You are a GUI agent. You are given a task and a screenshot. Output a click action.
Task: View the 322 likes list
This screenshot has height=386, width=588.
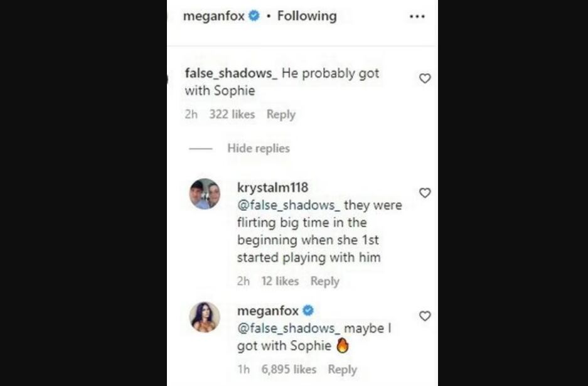point(232,114)
